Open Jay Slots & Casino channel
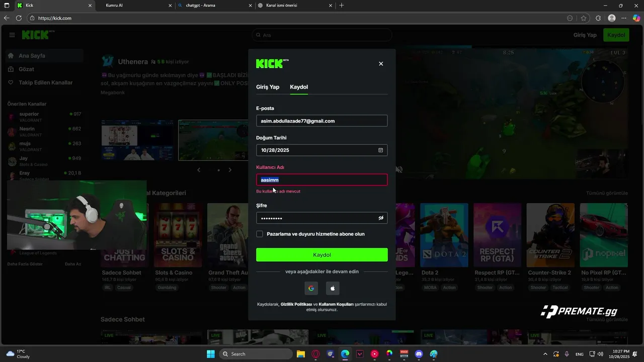The width and height of the screenshot is (644, 362). pyautogui.click(x=44, y=161)
